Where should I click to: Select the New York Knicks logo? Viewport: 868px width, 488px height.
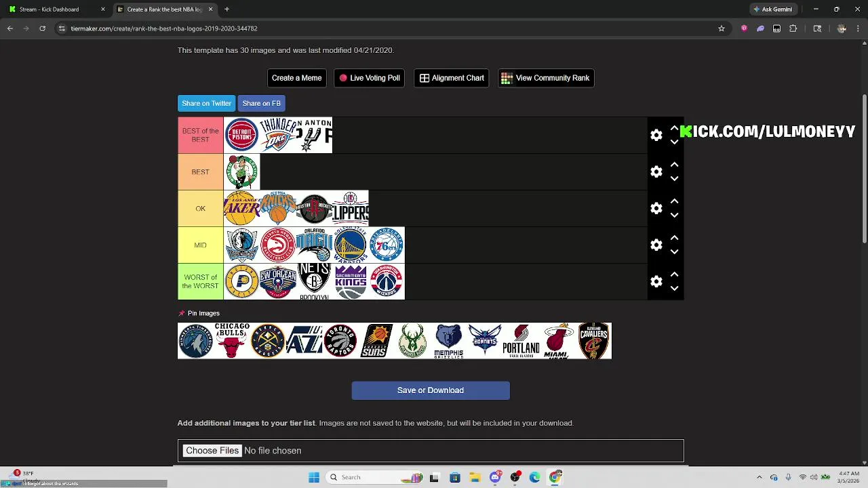pyautogui.click(x=278, y=208)
